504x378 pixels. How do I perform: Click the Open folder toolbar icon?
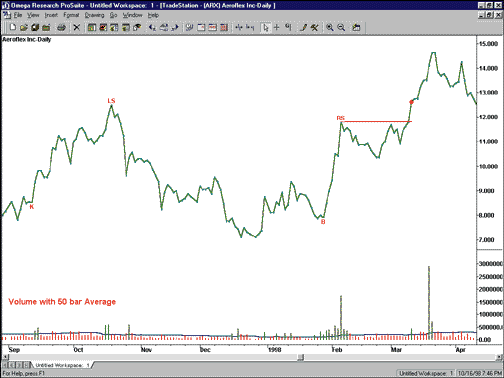[24, 27]
